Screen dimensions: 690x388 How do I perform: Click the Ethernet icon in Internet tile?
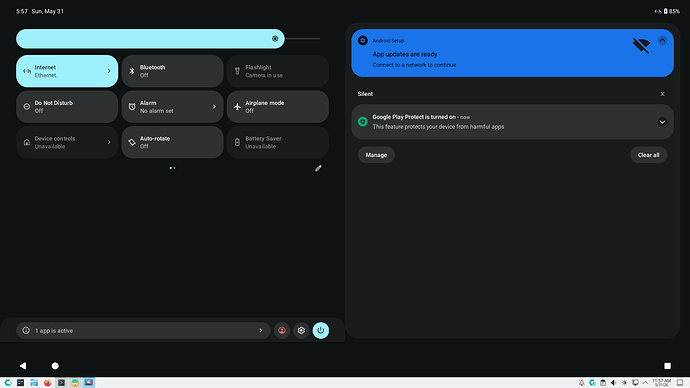(27, 71)
